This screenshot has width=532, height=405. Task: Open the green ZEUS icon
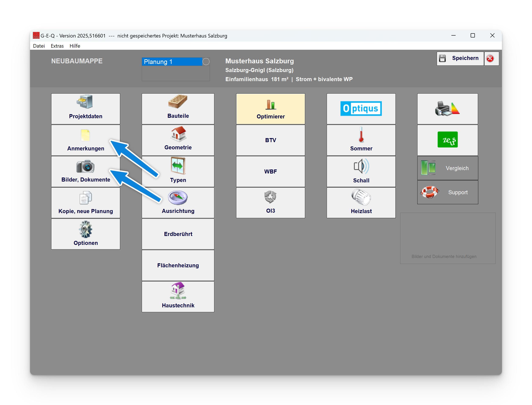point(448,140)
